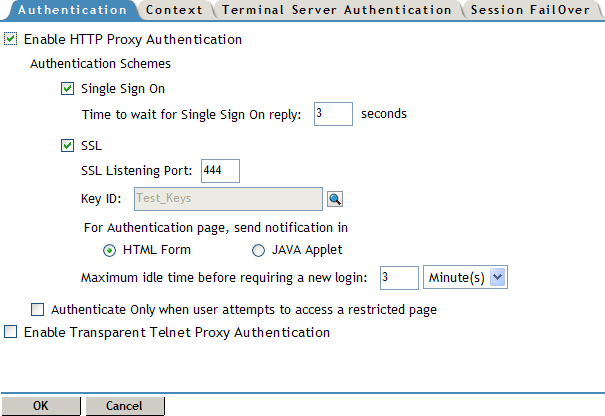Click the Key ID browse magnifier icon
The image size is (605, 416).
(336, 199)
